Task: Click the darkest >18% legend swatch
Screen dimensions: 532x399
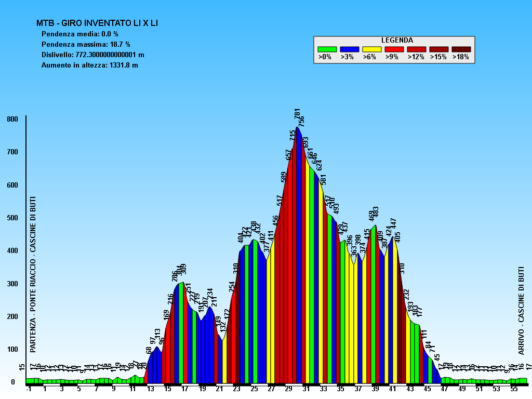Action: (x=461, y=49)
